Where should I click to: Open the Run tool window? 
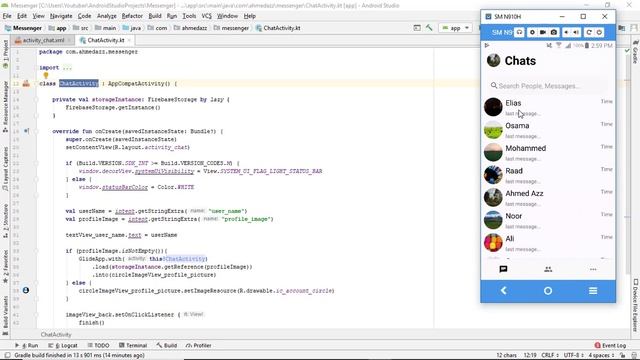[x=27, y=345]
